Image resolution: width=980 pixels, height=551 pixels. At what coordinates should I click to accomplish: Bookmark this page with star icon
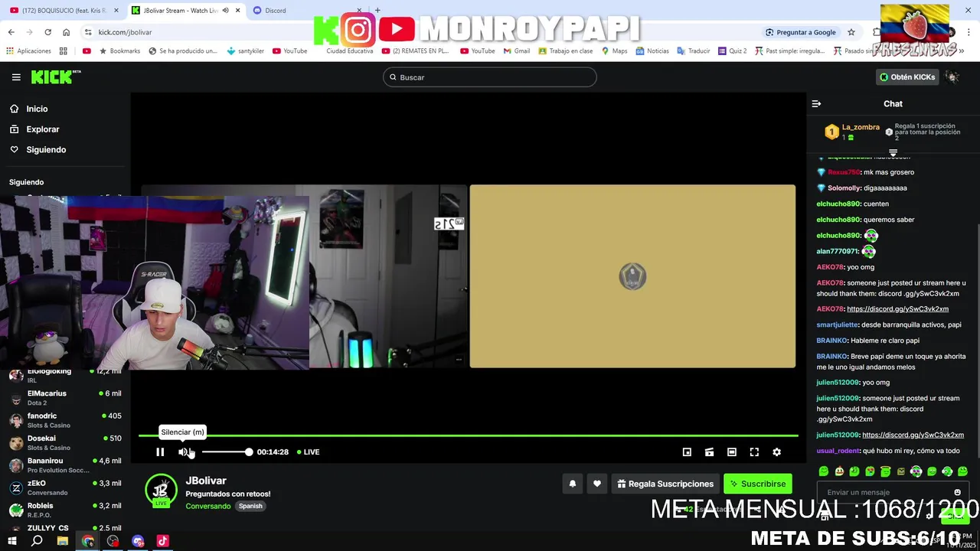[x=851, y=32]
